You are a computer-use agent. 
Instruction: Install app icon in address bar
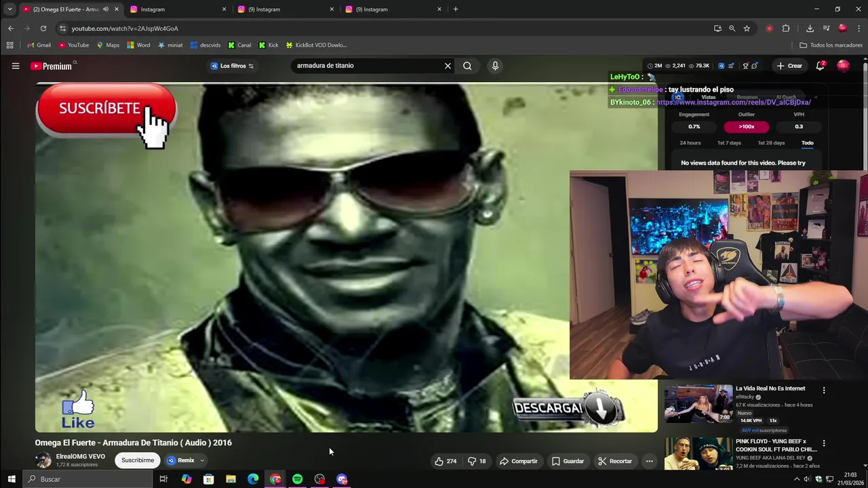click(717, 28)
